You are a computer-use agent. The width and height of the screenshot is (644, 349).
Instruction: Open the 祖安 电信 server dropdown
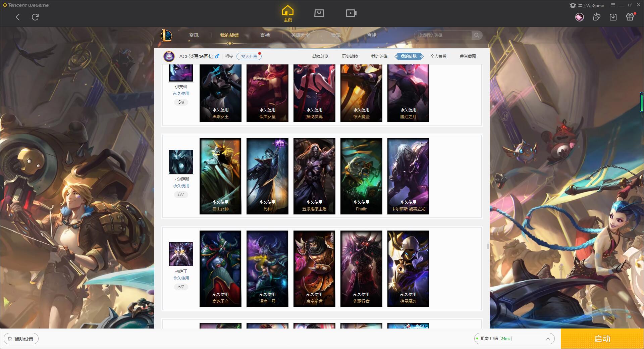[x=514, y=339]
